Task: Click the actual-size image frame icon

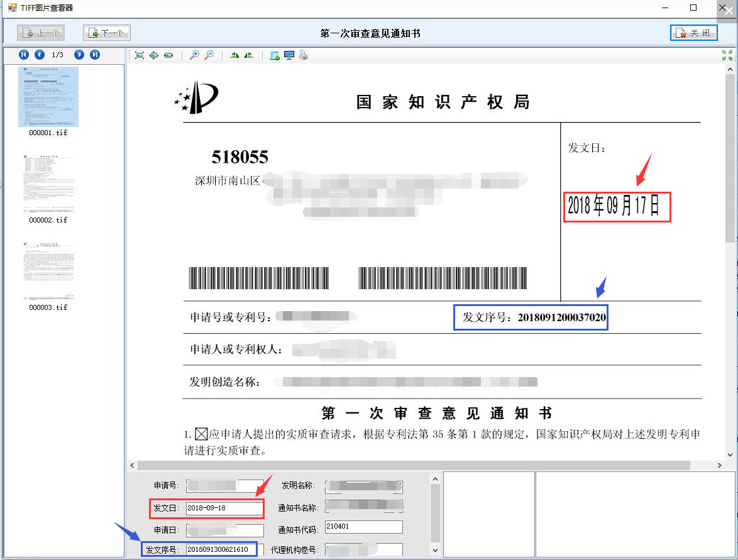Action: click(140, 55)
